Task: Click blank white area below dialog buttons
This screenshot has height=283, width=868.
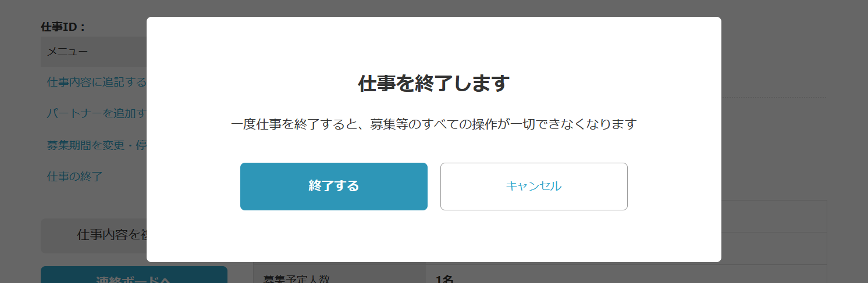Action: click(433, 235)
